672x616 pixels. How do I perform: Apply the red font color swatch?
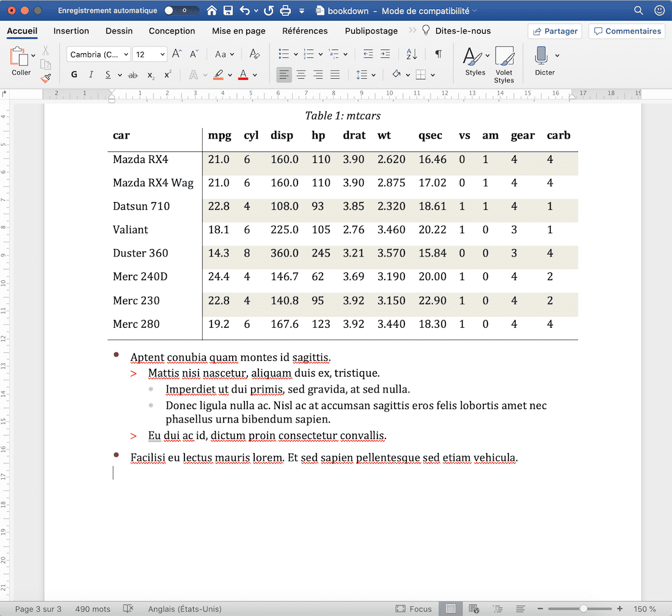(x=243, y=75)
